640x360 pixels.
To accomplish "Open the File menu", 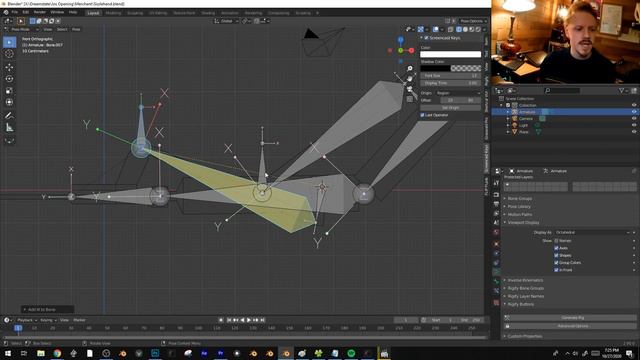I will tap(15, 13).
